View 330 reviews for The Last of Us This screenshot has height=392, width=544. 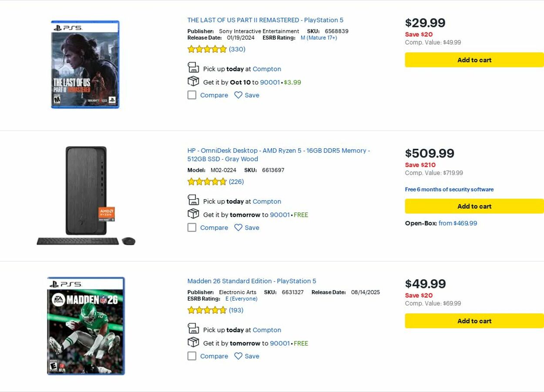[237, 49]
